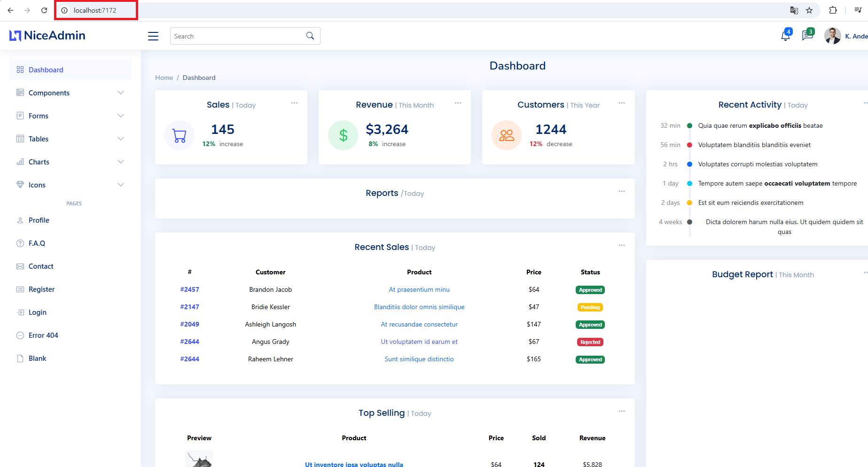Click product Ut voluptatem id earum et
Viewport: 868px width, 467px height.
pos(419,342)
